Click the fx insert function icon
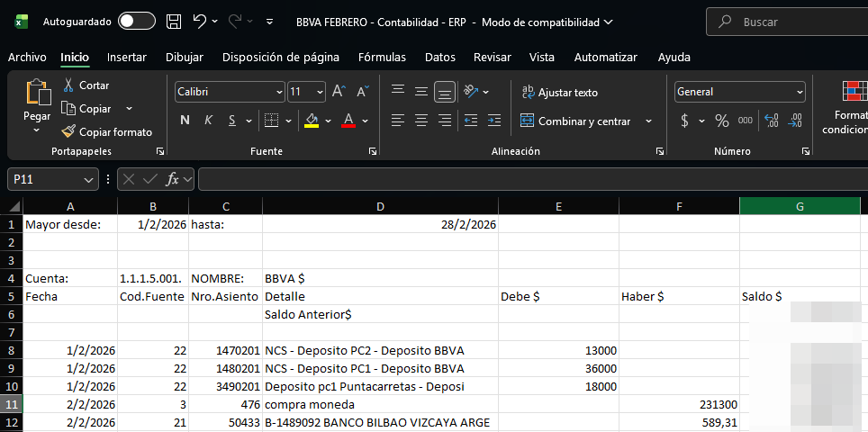Screen dimensions: 868x432 [x=173, y=179]
